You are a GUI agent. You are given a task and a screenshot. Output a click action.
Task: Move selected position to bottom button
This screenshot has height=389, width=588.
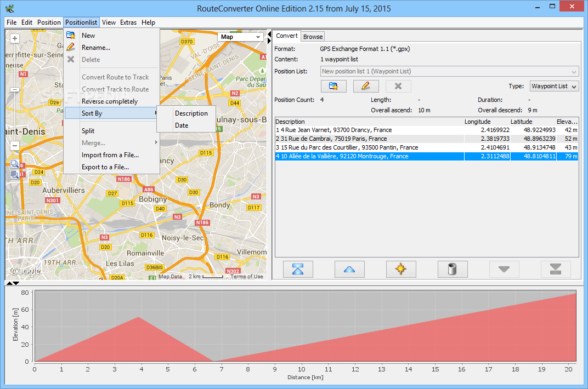tap(556, 269)
